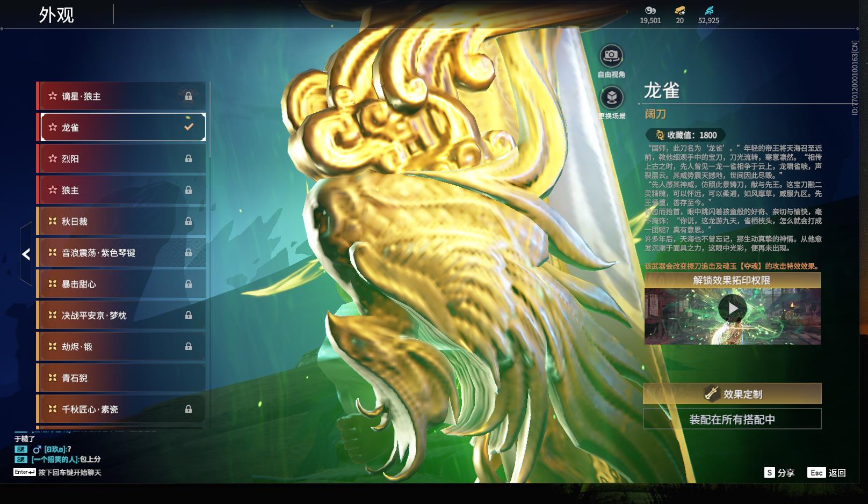868x504 pixels.
Task: Click the equipped checkmark on 龙雀
Action: click(x=189, y=127)
